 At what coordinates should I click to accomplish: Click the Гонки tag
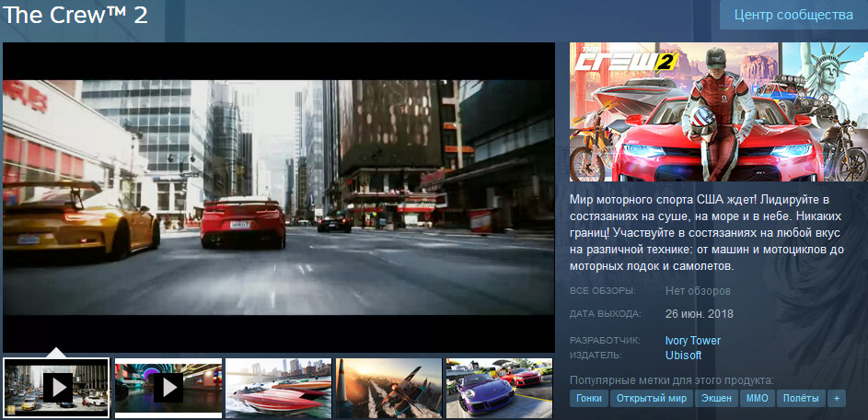coord(589,399)
